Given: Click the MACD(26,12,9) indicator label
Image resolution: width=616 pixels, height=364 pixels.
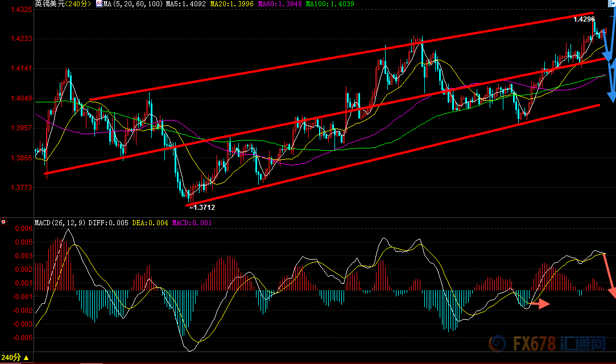Looking at the screenshot, I should (x=60, y=222).
